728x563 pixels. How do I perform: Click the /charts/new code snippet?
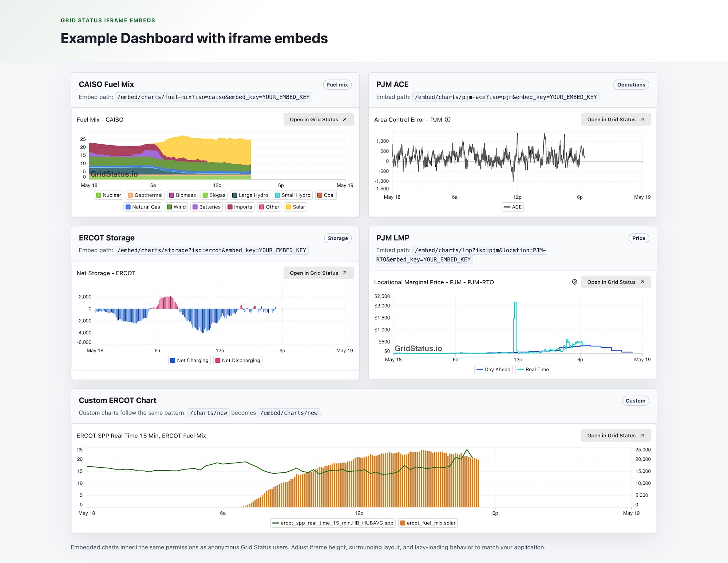click(x=209, y=413)
